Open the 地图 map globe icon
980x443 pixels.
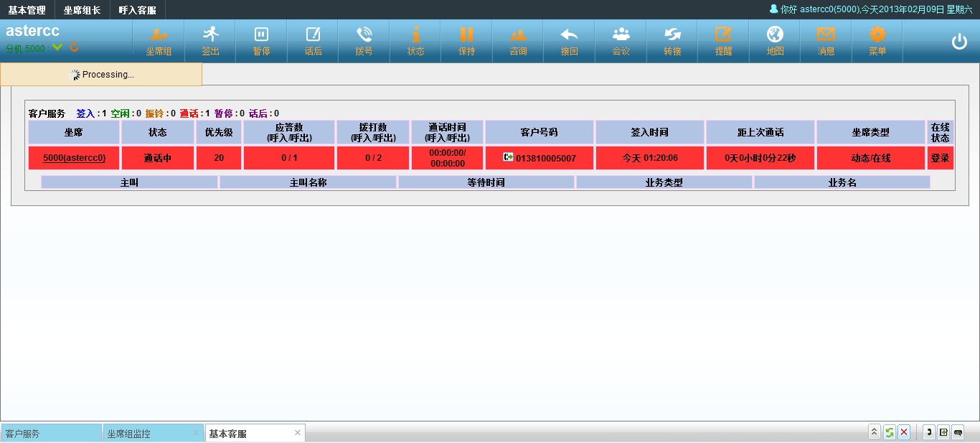[x=775, y=34]
